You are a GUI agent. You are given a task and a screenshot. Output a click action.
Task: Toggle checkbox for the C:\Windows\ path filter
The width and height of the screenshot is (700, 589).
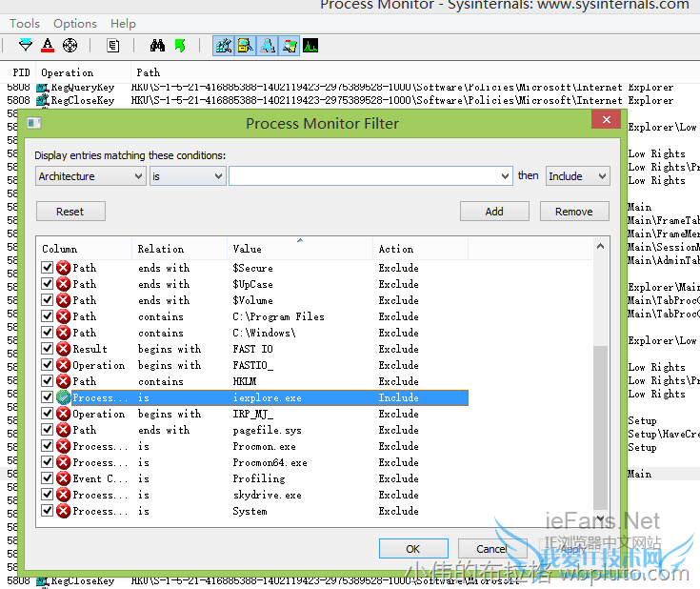pos(48,333)
